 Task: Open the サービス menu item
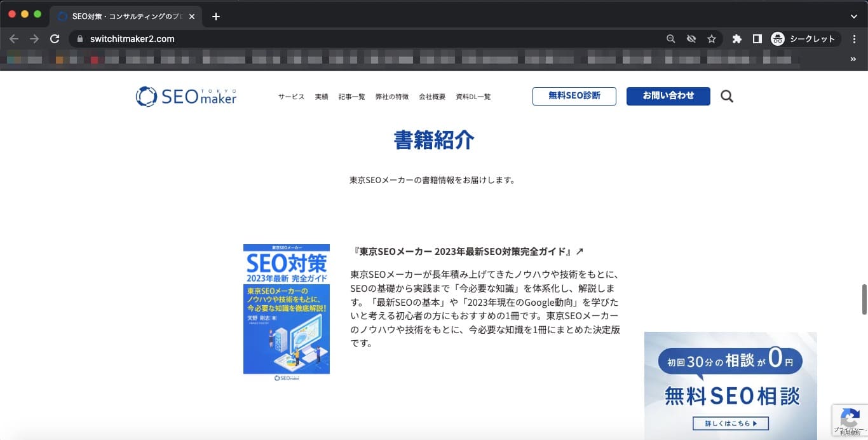(291, 97)
